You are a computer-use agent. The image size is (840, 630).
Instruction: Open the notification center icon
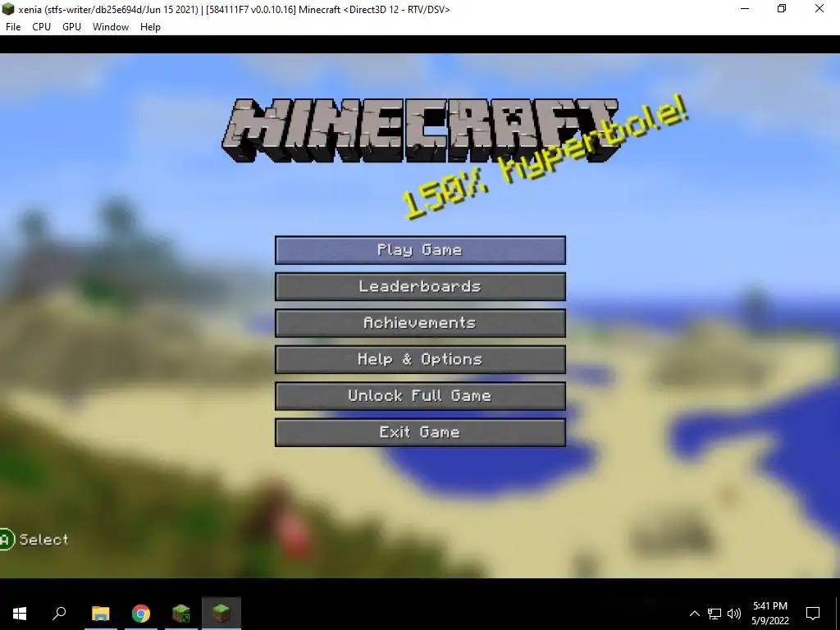(813, 614)
